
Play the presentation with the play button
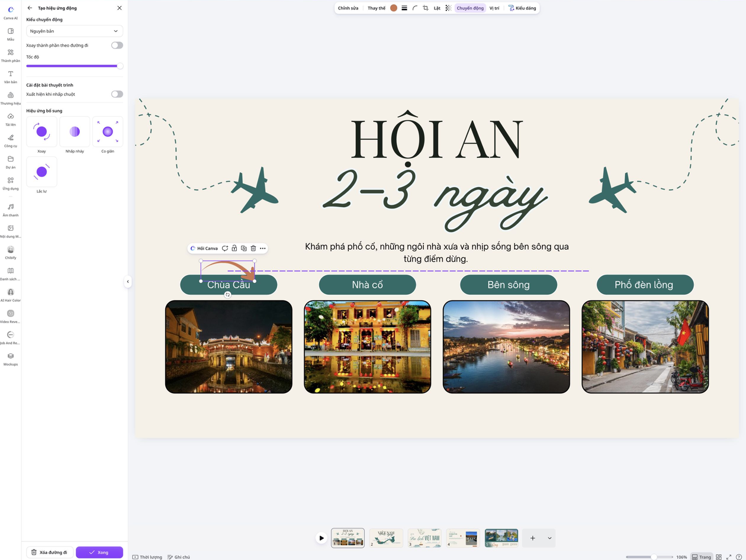coord(321,538)
